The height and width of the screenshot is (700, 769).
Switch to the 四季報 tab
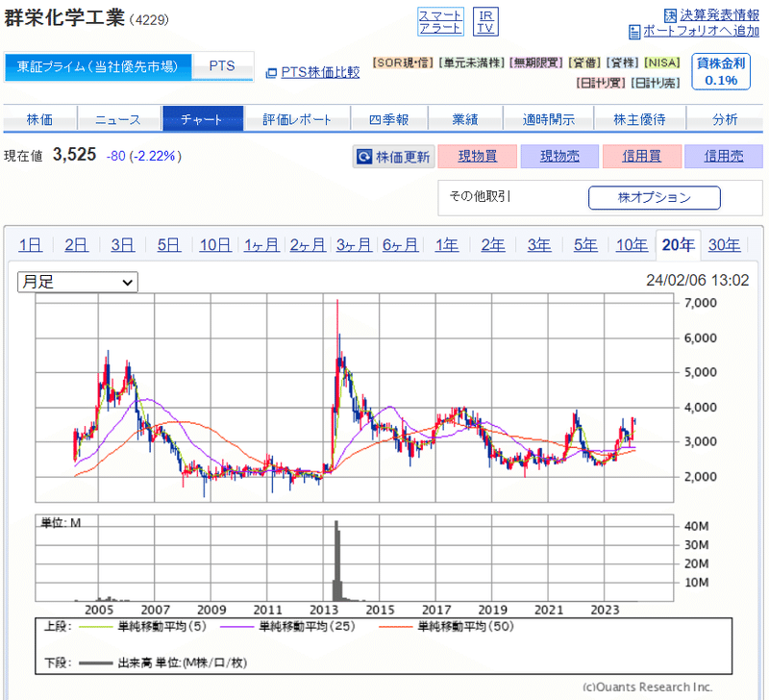[390, 118]
